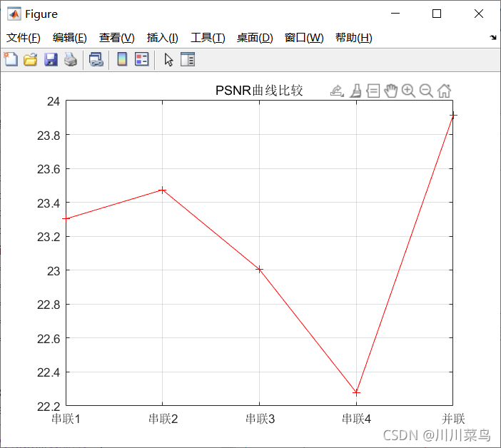The image size is (501, 448).
Task: Click the lowest data marker at 串联4
Action: 357,392
